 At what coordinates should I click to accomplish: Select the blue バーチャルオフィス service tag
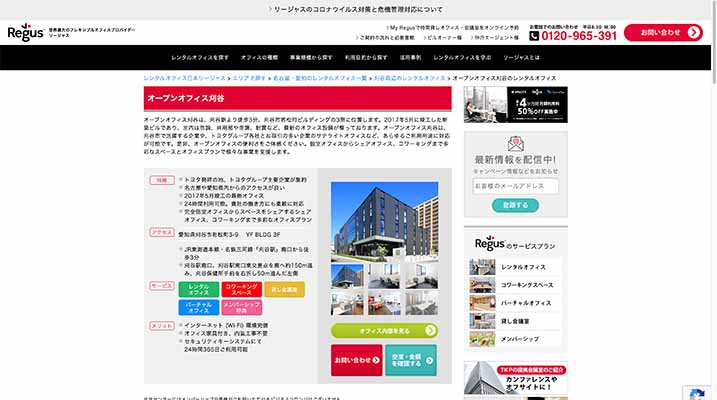[198, 307]
